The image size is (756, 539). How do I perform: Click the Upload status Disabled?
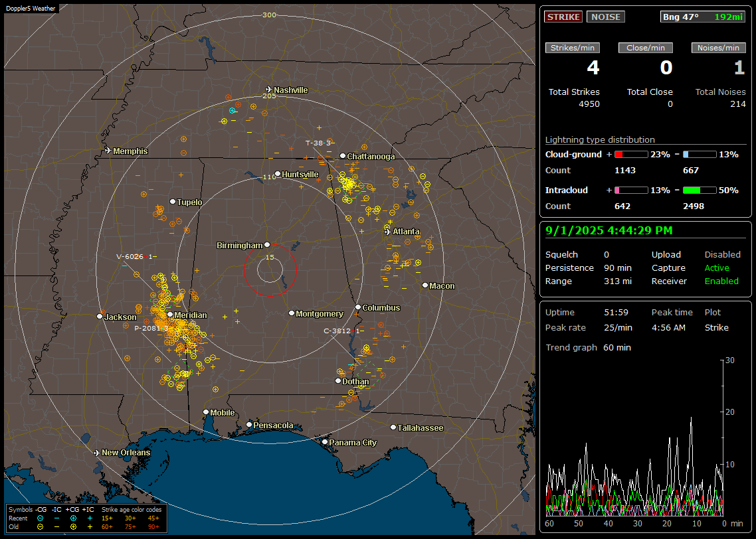pos(722,254)
